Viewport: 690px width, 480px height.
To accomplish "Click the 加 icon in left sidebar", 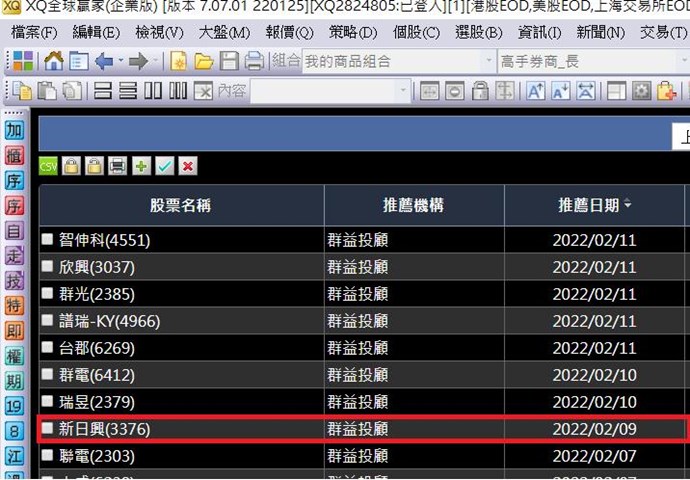I will 14,130.
